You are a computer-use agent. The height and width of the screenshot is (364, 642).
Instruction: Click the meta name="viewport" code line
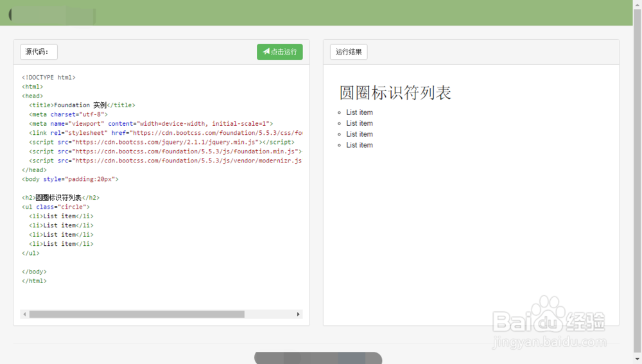coord(151,124)
